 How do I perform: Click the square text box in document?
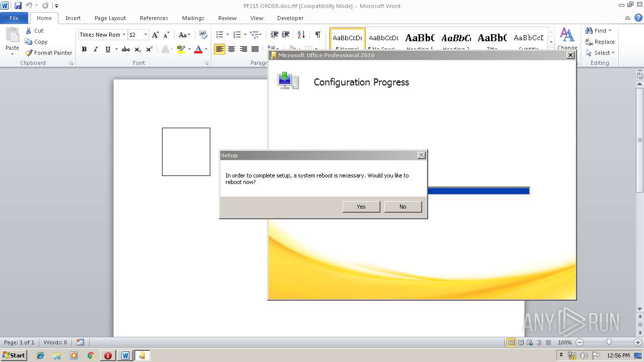(186, 152)
